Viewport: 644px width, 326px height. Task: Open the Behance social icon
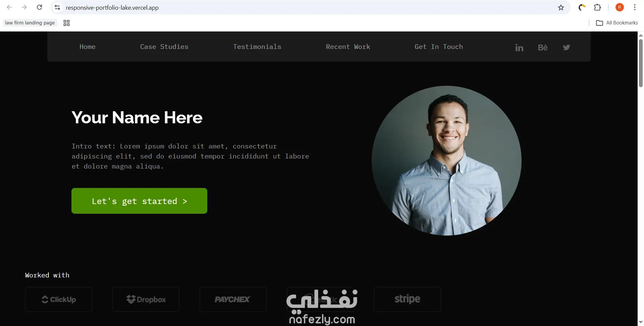(x=543, y=48)
